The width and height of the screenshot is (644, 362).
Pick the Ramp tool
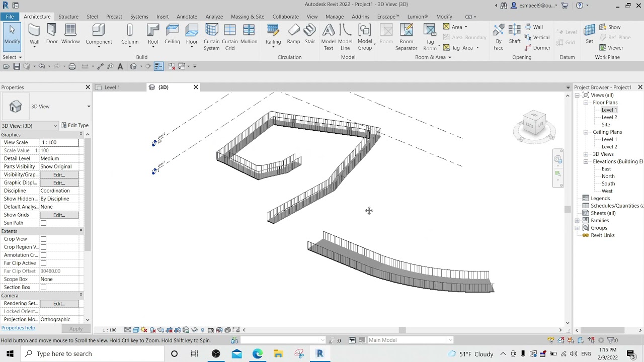click(293, 35)
